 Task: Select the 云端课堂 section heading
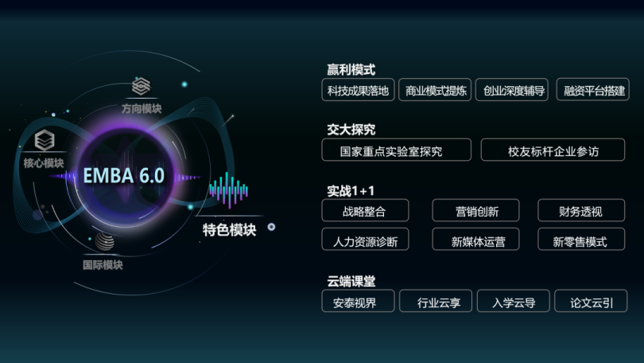click(x=351, y=281)
